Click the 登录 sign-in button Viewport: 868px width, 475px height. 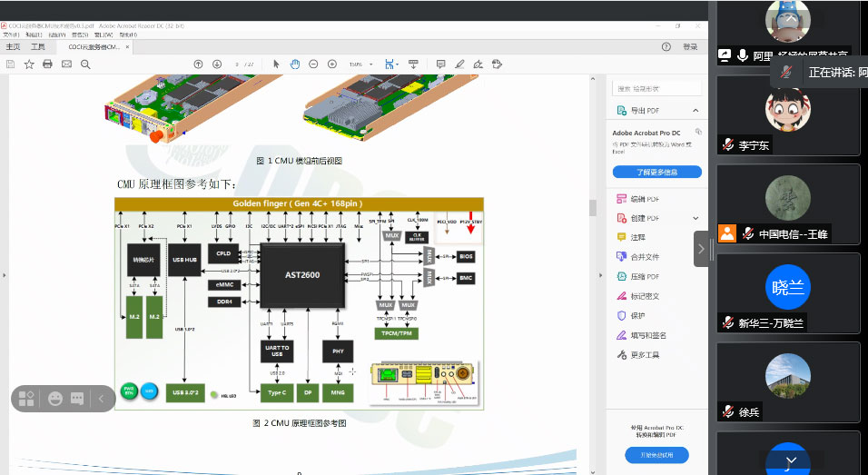pyautogui.click(x=690, y=47)
